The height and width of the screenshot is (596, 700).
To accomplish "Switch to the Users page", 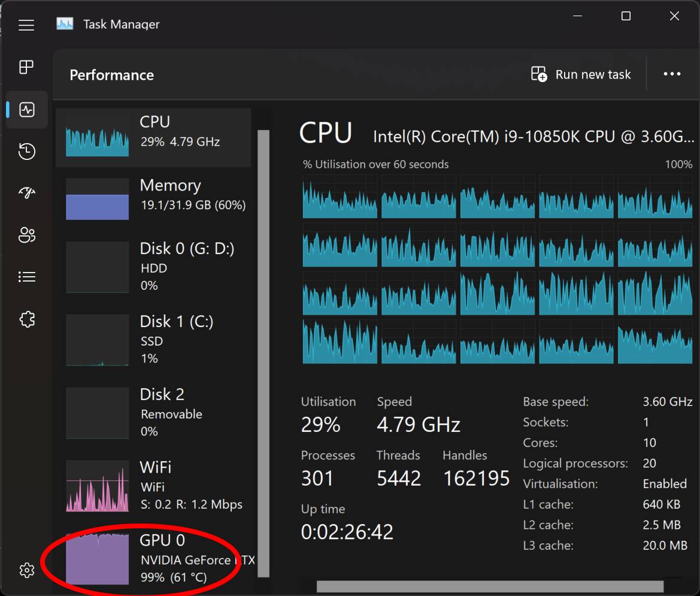I will (x=27, y=235).
